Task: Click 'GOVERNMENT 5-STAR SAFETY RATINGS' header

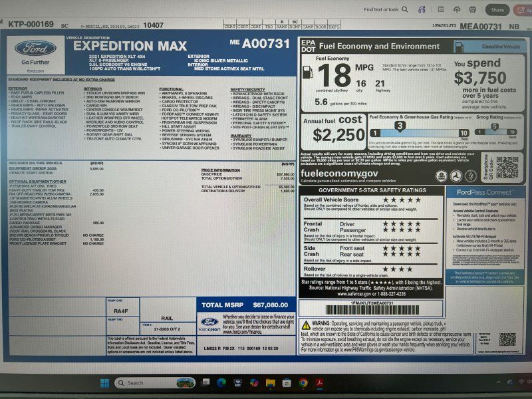Action: point(372,190)
